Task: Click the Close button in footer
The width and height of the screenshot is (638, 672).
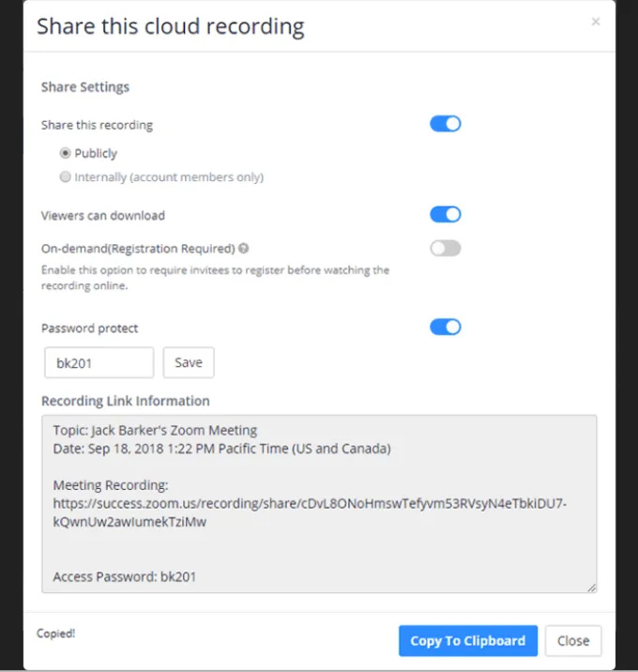Action: pyautogui.click(x=572, y=641)
